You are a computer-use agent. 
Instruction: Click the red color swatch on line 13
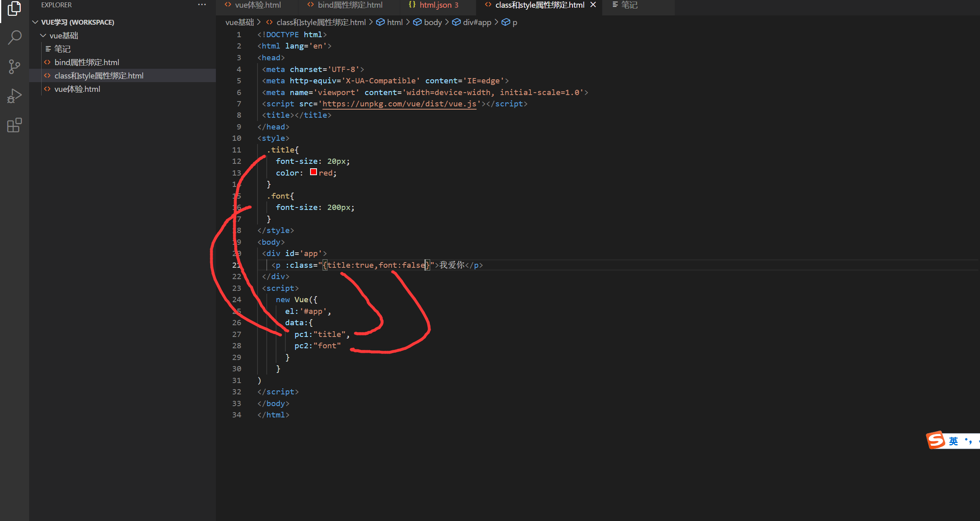tap(313, 172)
